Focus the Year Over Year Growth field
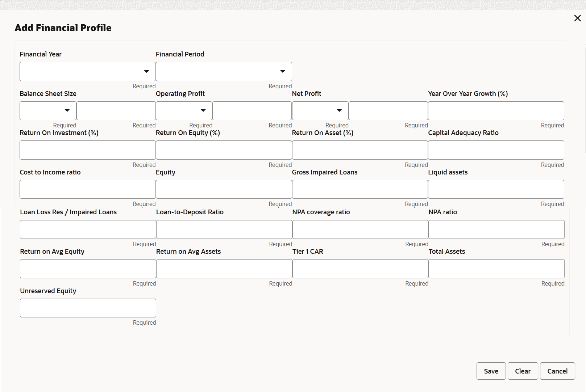 496,111
